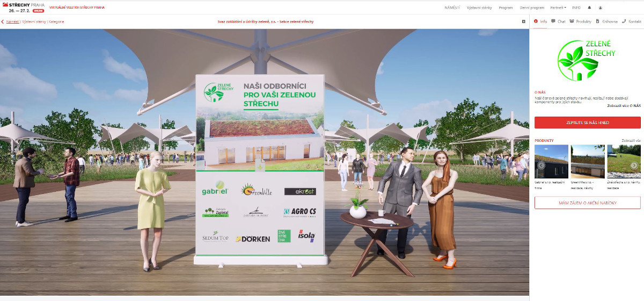The width and height of the screenshot is (644, 301).
Task: Switch to the Chat tab
Action: pos(558,21)
